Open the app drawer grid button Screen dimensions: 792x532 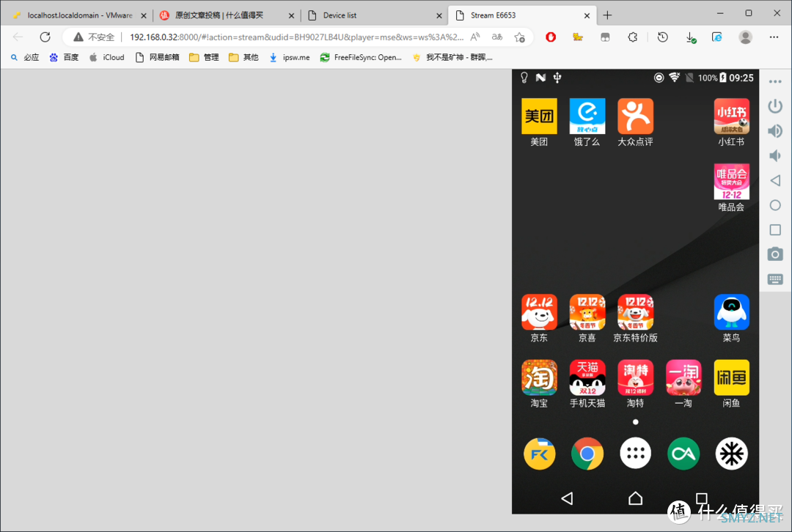[x=635, y=454]
